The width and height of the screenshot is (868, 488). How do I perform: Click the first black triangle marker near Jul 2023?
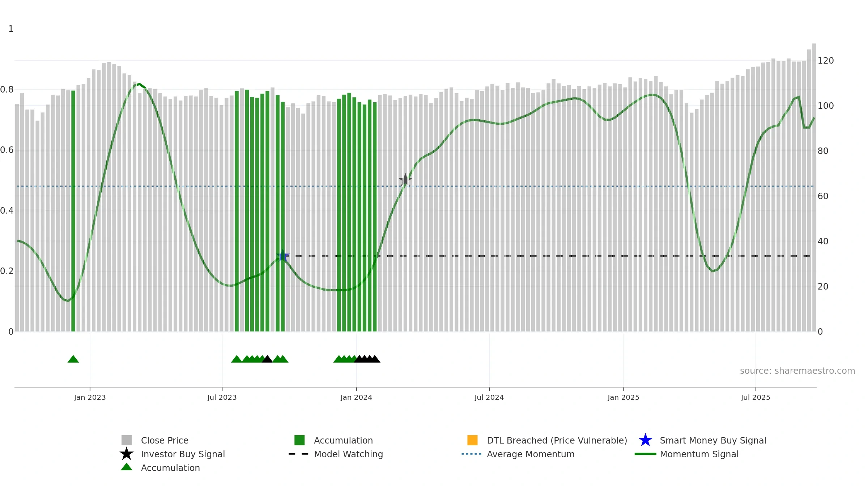click(267, 359)
